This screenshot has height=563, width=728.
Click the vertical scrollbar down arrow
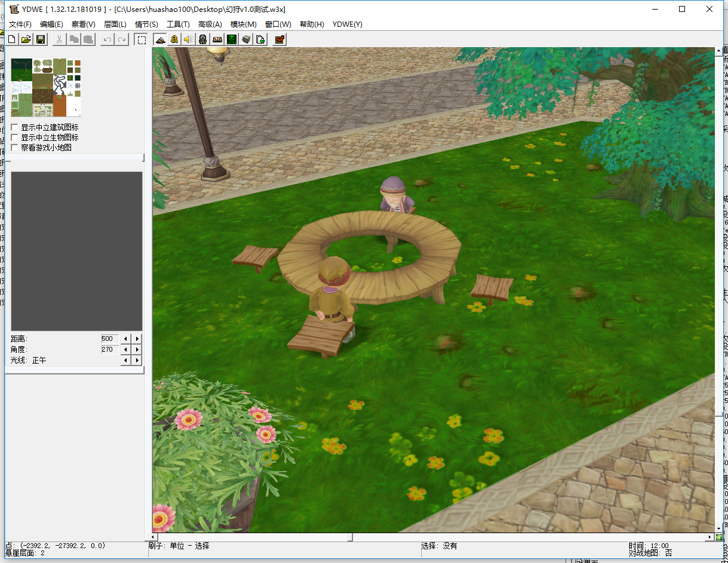pos(719,528)
